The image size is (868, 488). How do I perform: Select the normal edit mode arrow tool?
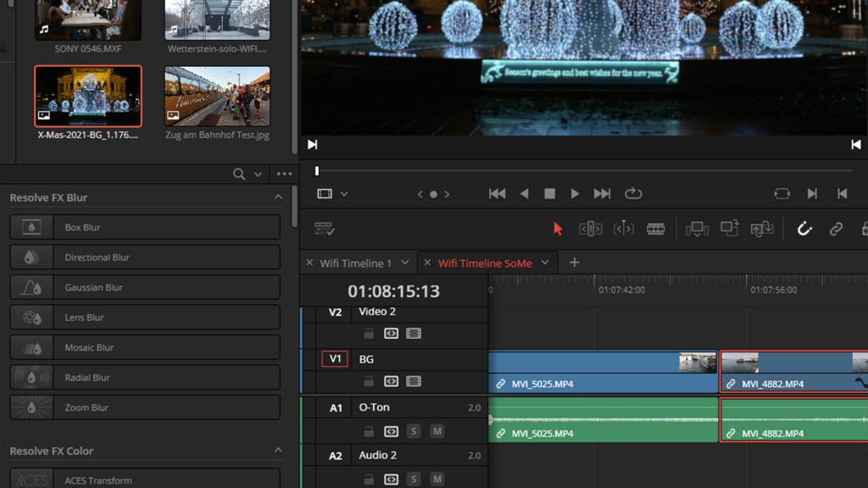pyautogui.click(x=558, y=229)
